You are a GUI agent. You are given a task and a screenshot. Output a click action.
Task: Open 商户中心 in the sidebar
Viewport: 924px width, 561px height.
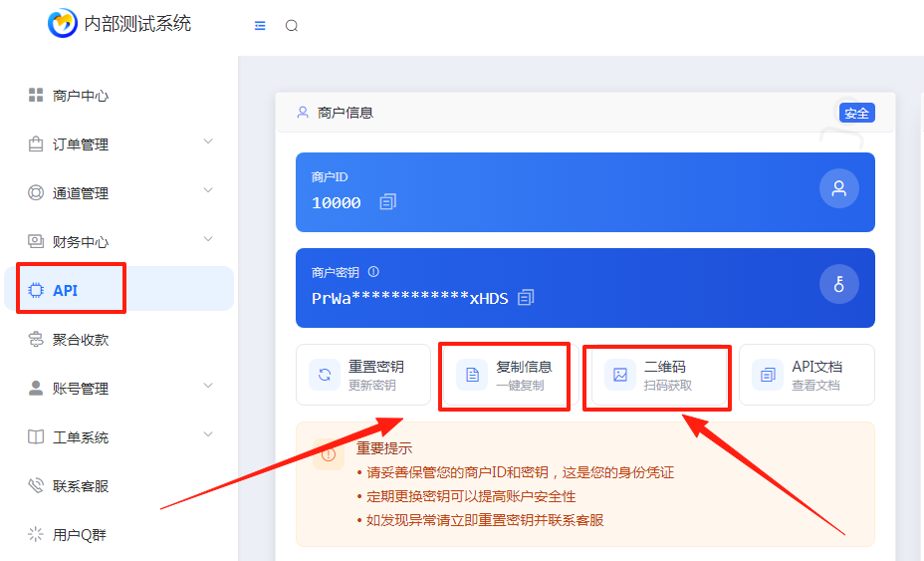pyautogui.click(x=81, y=96)
